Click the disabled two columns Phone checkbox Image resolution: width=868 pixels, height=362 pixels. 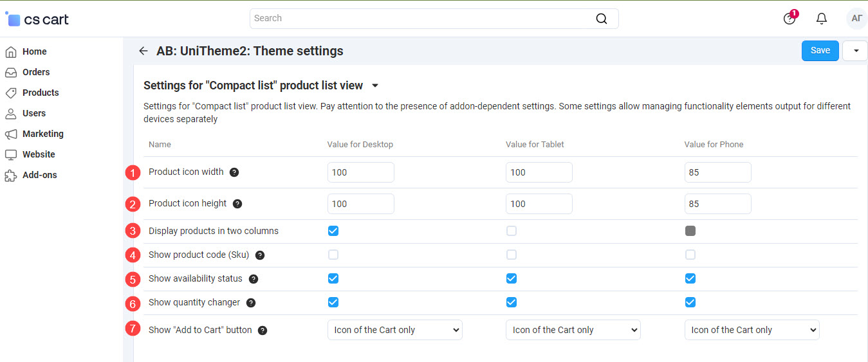pos(690,231)
